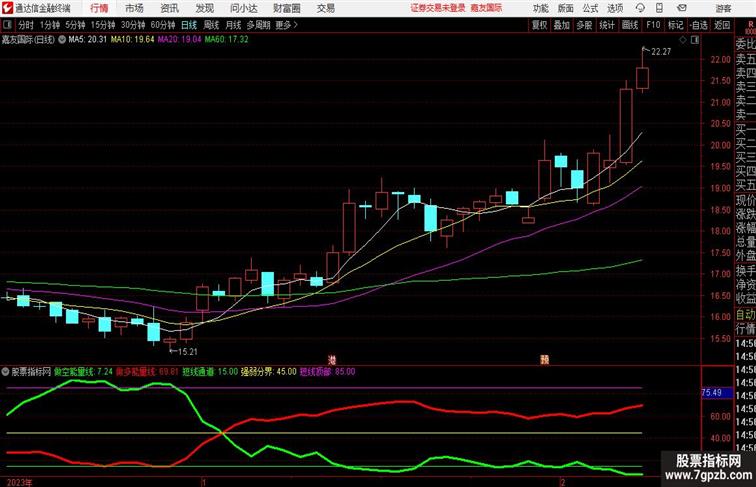Click the diamond icon above the chart
Screen dimensions: 756x487
pos(683,40)
